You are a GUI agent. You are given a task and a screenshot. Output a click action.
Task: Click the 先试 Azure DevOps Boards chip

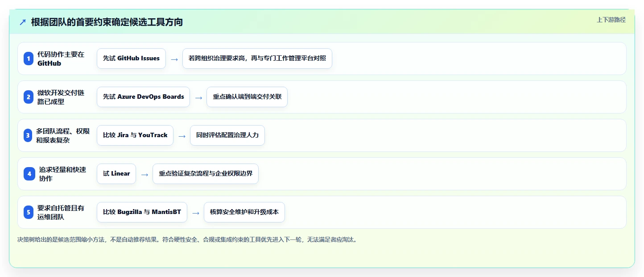pos(143,97)
